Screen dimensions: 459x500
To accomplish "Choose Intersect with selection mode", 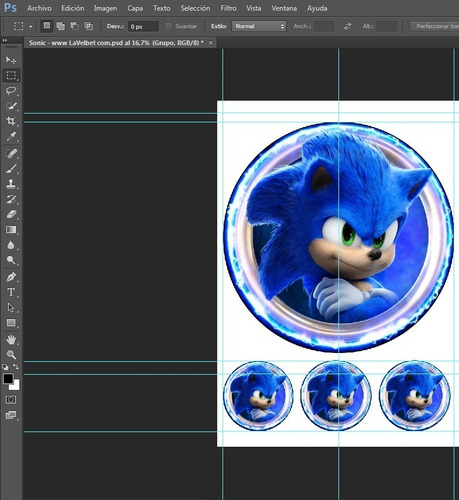I will pos(89,26).
